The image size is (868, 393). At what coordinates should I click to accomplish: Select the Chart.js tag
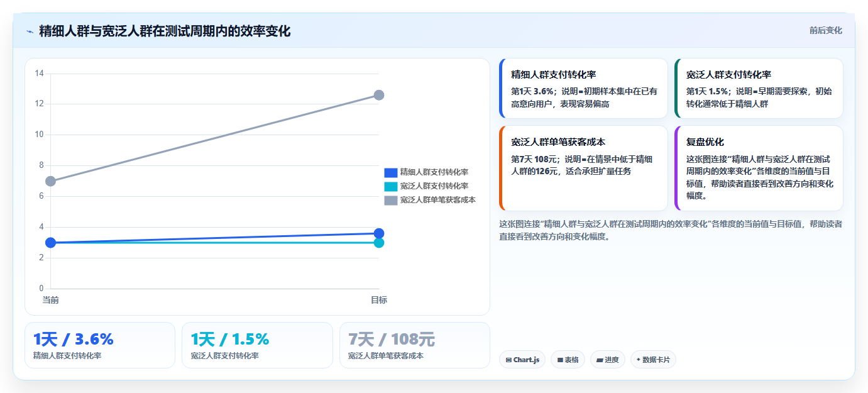pyautogui.click(x=522, y=360)
